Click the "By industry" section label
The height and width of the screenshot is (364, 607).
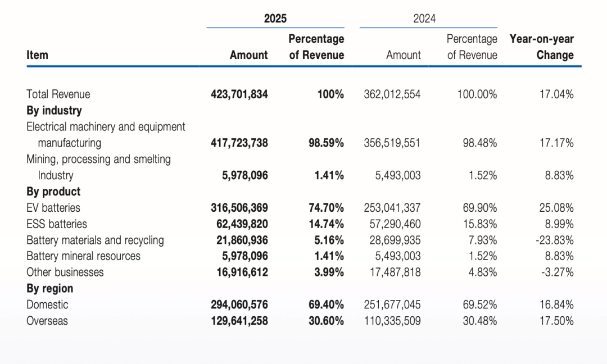[54, 111]
